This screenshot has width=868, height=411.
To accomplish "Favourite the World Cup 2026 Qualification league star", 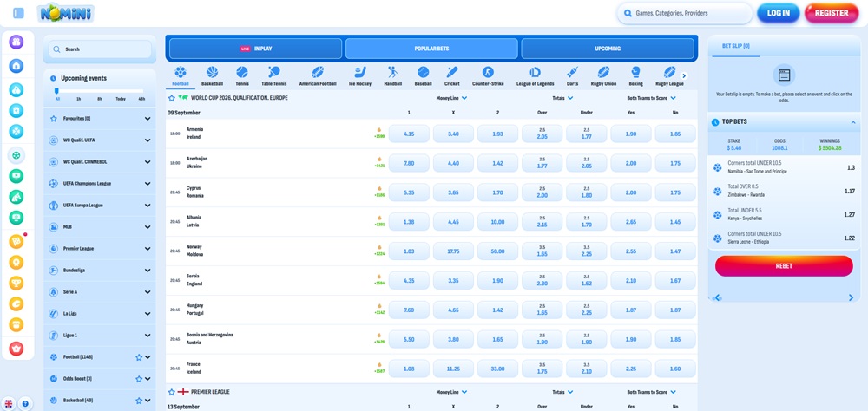I will [x=172, y=98].
